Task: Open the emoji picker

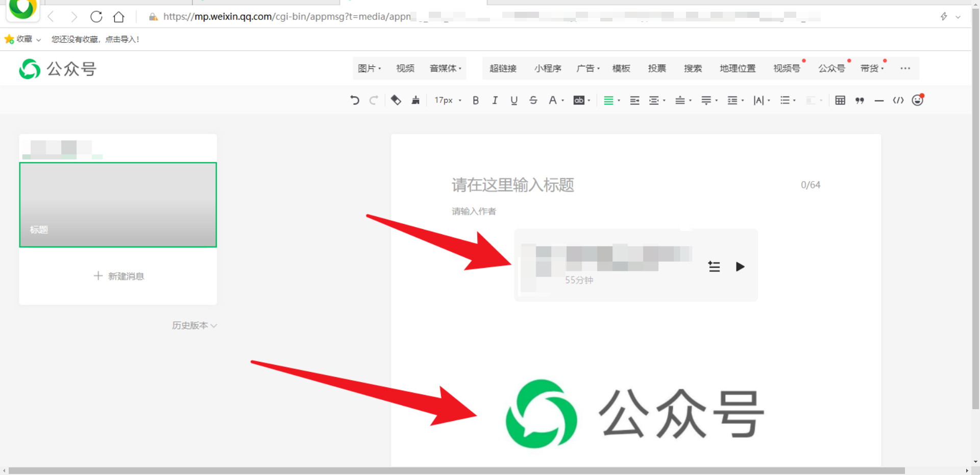Action: 918,100
